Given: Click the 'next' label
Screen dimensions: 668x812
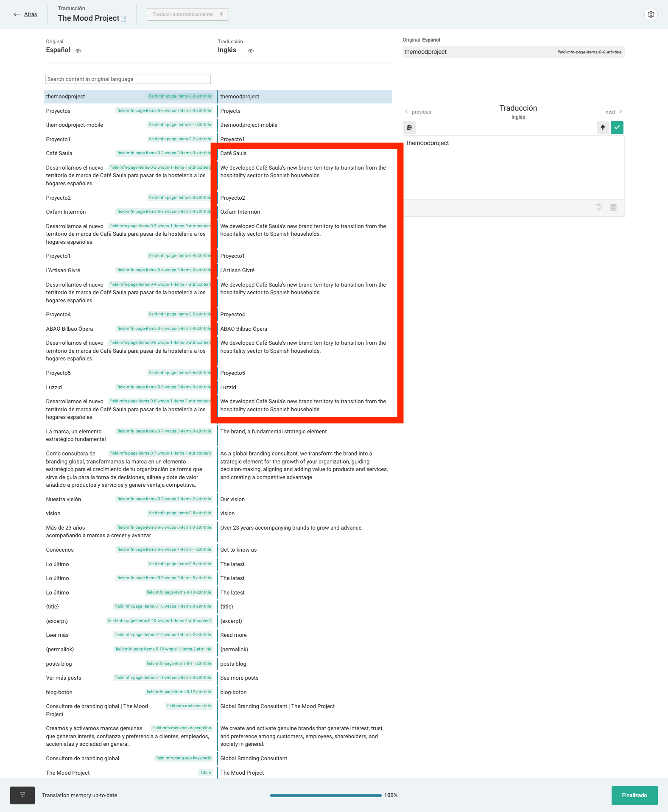Looking at the screenshot, I should [x=610, y=112].
